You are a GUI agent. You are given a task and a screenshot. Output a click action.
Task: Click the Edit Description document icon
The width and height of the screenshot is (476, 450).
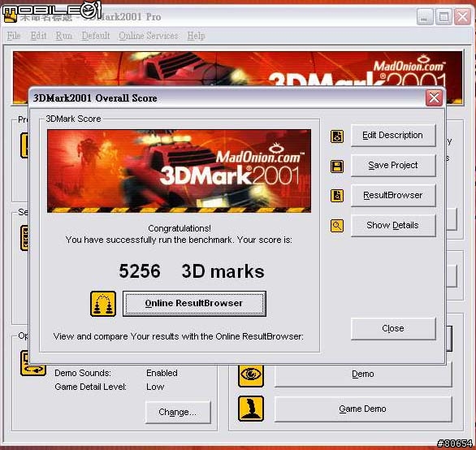click(x=337, y=136)
